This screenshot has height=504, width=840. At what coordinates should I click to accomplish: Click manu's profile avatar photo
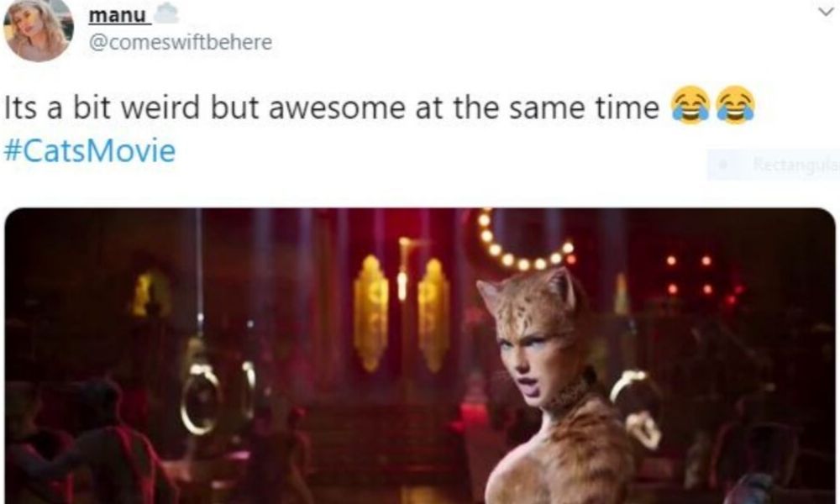38,29
